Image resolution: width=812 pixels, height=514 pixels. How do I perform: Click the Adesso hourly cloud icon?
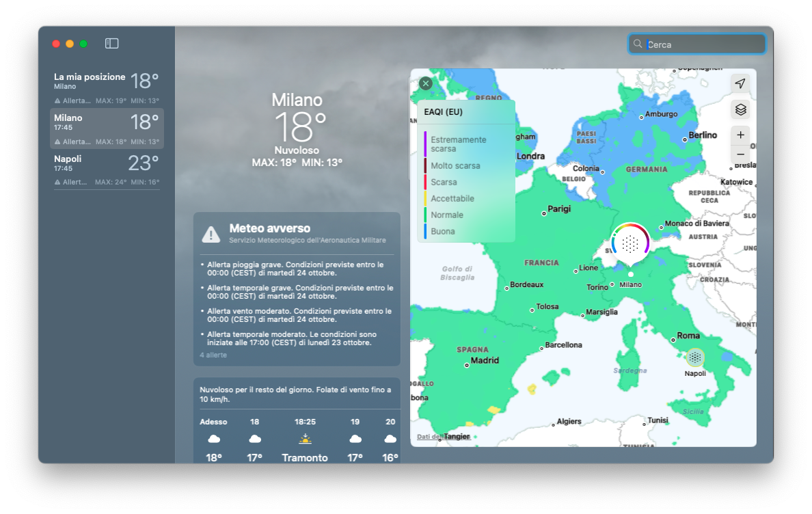pos(214,439)
